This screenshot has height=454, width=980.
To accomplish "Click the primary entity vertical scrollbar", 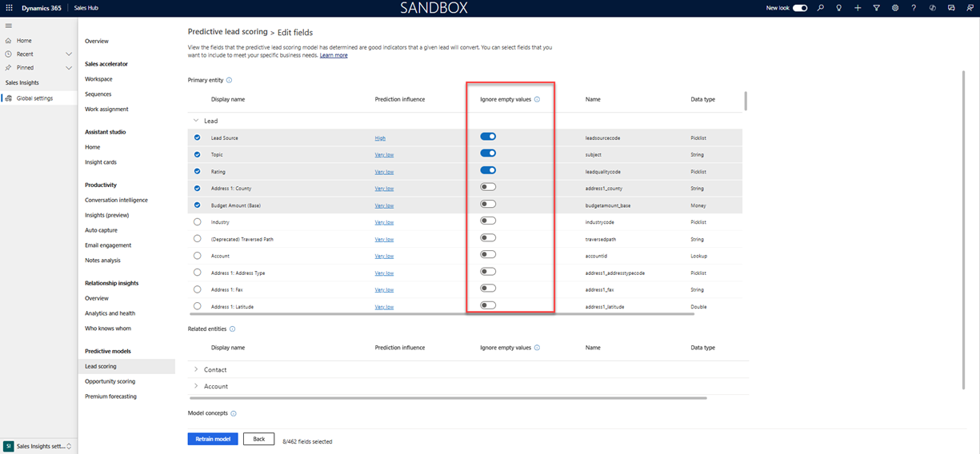I will [x=746, y=101].
